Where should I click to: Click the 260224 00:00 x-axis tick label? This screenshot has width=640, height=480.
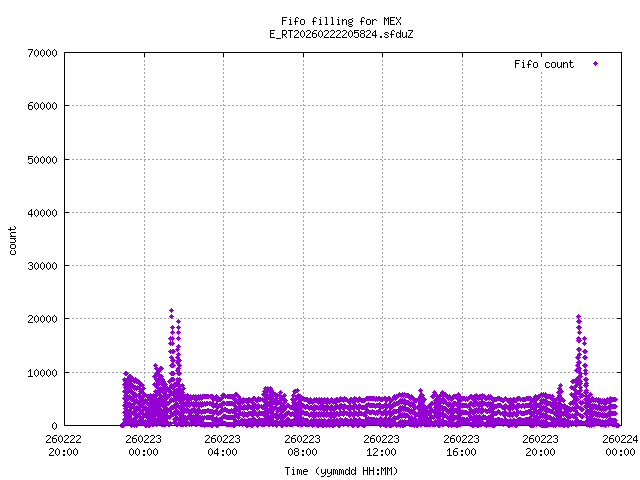(x=620, y=444)
